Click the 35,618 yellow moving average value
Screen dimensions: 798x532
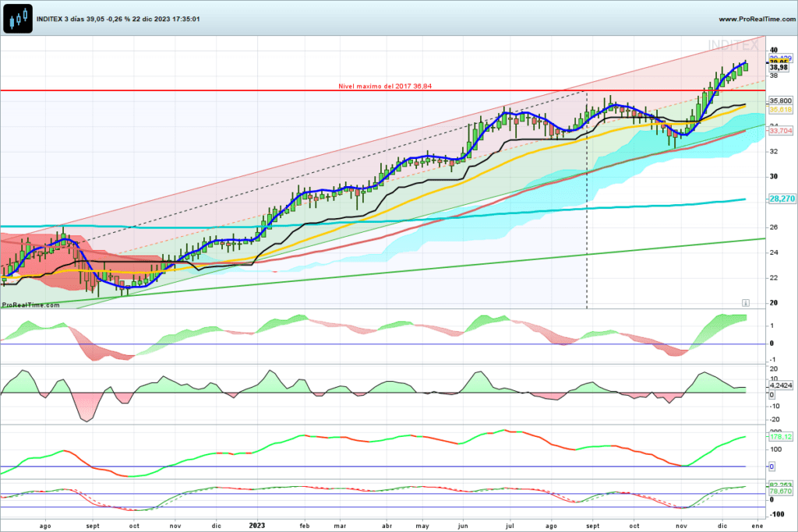point(780,109)
